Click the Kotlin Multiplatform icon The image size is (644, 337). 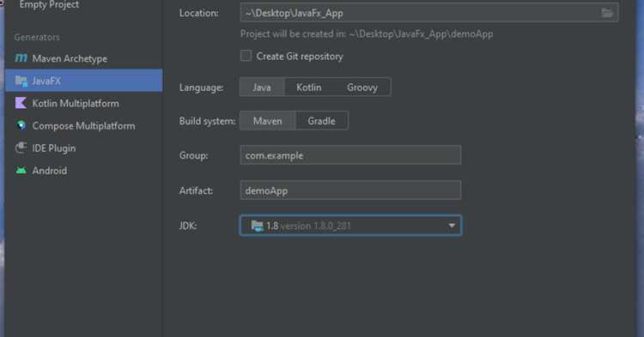[21, 103]
